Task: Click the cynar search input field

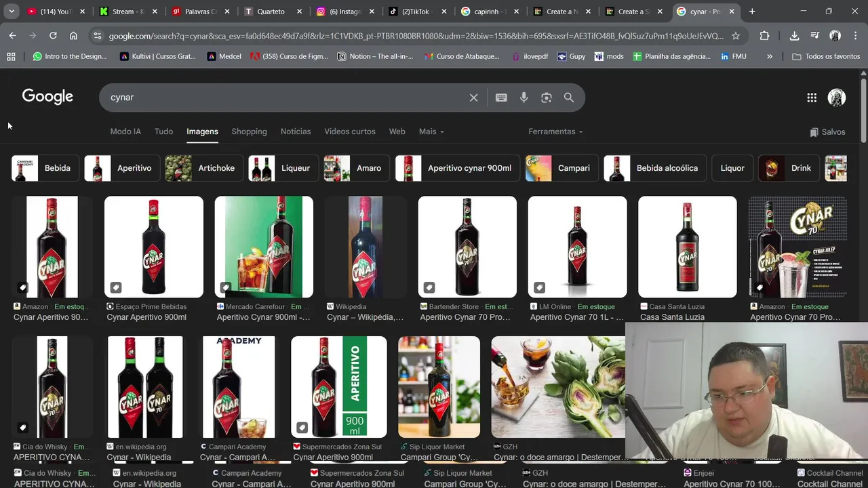Action: (285, 98)
